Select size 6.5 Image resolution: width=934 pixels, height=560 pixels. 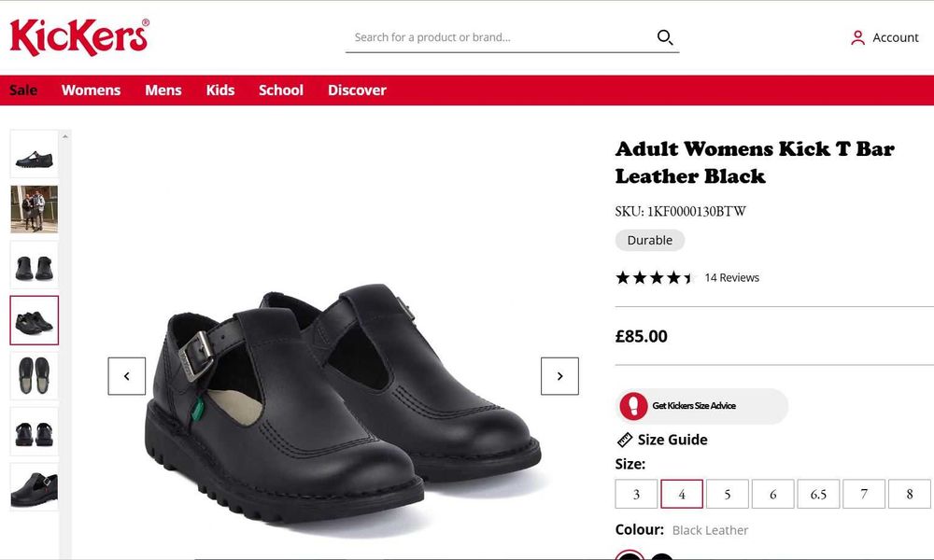[818, 494]
